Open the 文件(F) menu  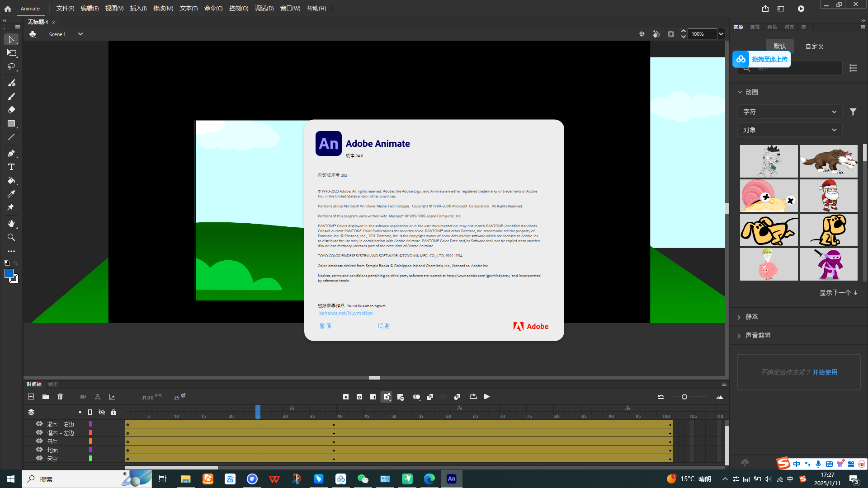[66, 8]
